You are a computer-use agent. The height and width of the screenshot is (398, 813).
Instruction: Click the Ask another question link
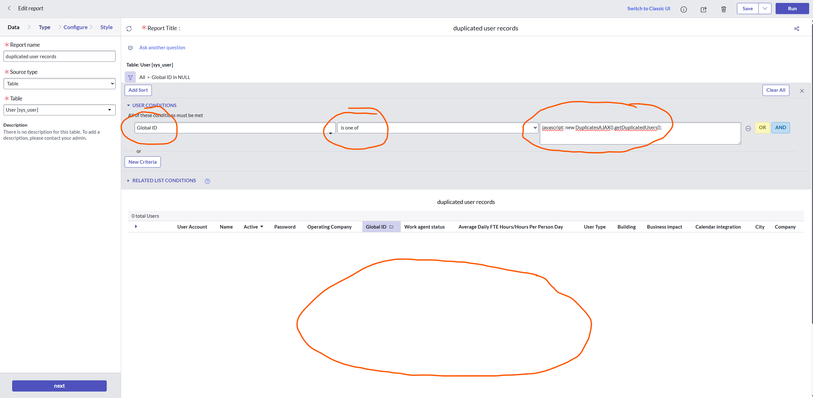(162, 48)
